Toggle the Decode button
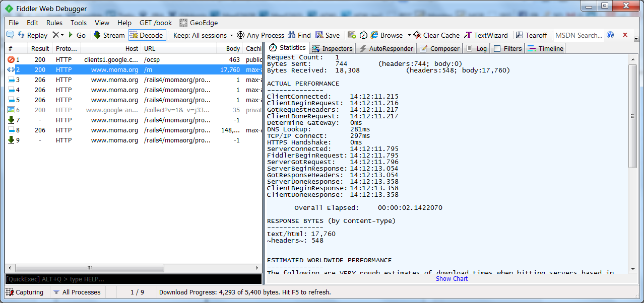The height and width of the screenshot is (303, 644). tap(147, 35)
